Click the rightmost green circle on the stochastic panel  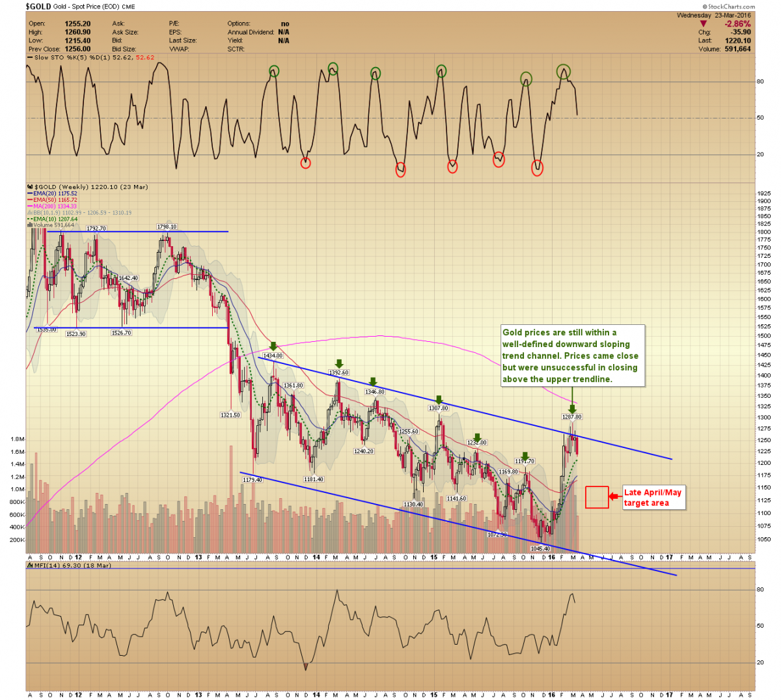[564, 72]
